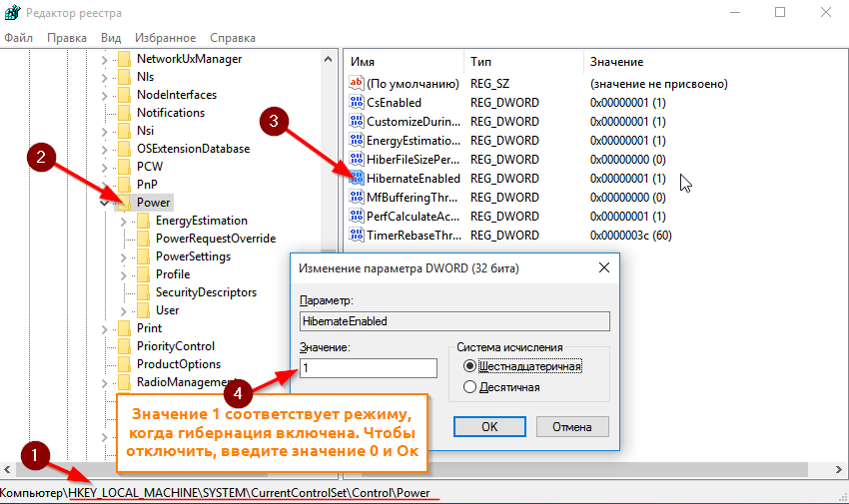The height and width of the screenshot is (504, 849).
Task: Click the TimerRebaseThr... DWORD value icon
Action: point(357,235)
